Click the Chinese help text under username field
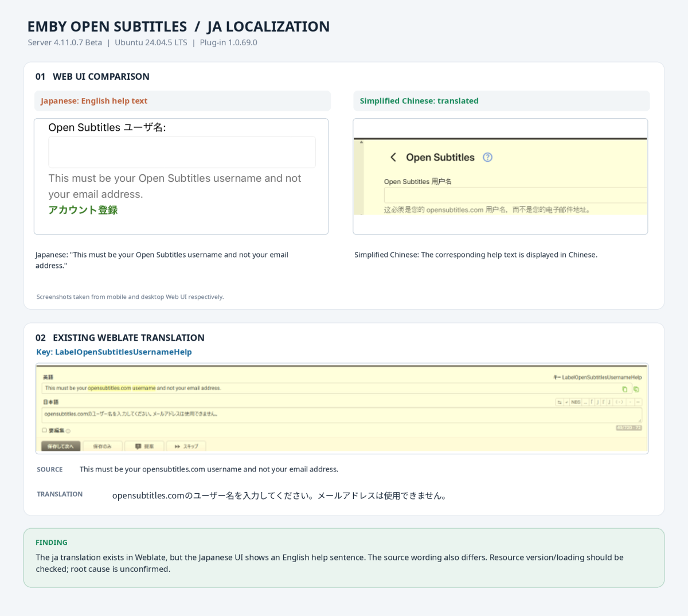 [487, 210]
